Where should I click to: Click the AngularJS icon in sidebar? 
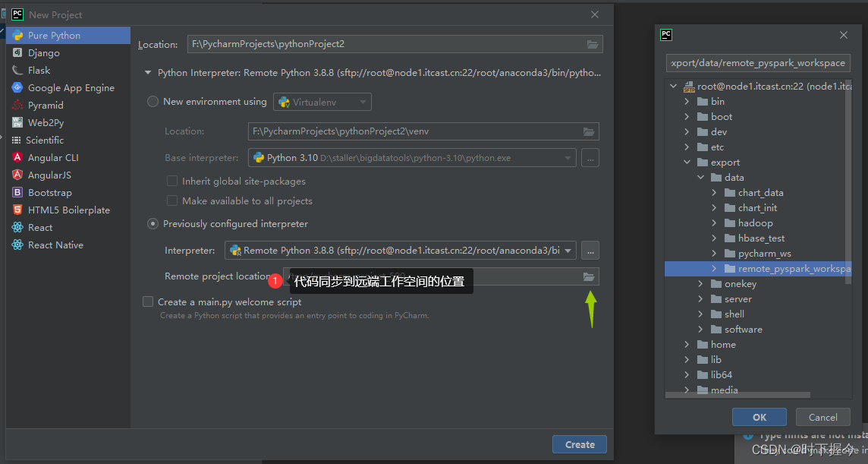[17, 175]
